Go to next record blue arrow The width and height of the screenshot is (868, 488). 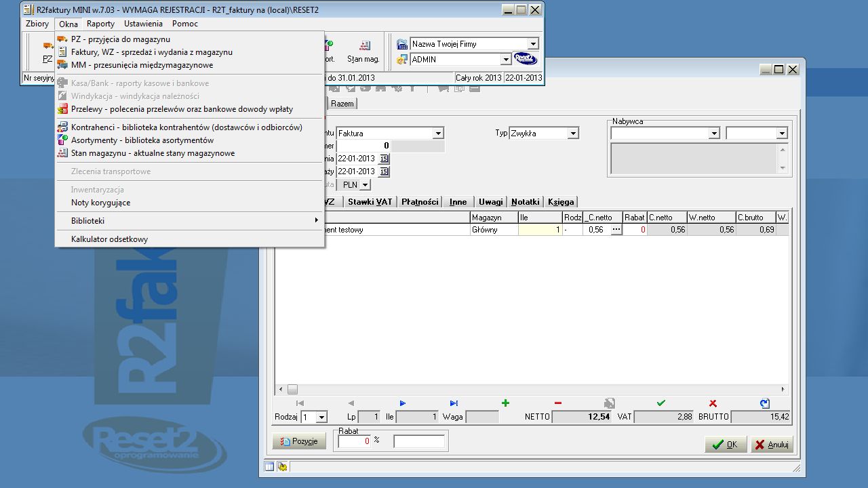[x=403, y=403]
